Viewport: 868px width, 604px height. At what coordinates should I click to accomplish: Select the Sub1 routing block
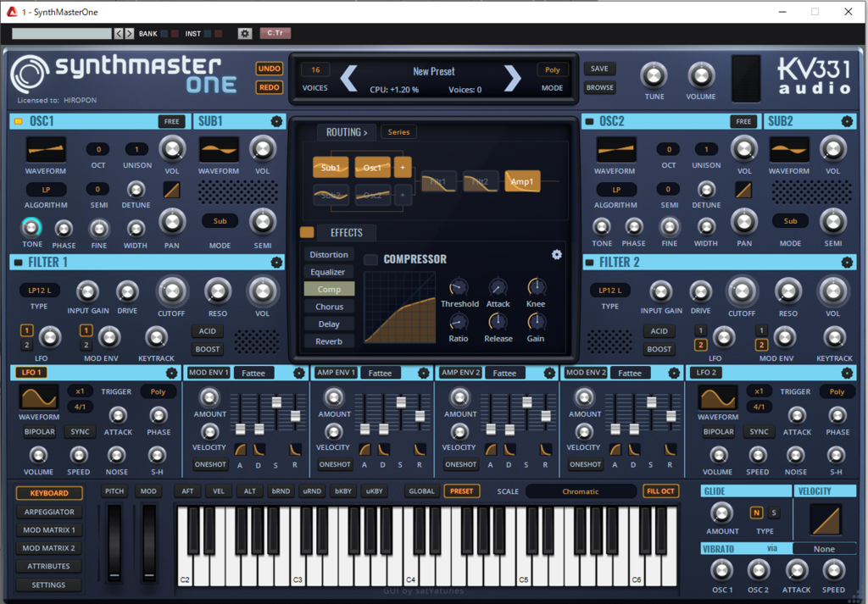[x=331, y=167]
